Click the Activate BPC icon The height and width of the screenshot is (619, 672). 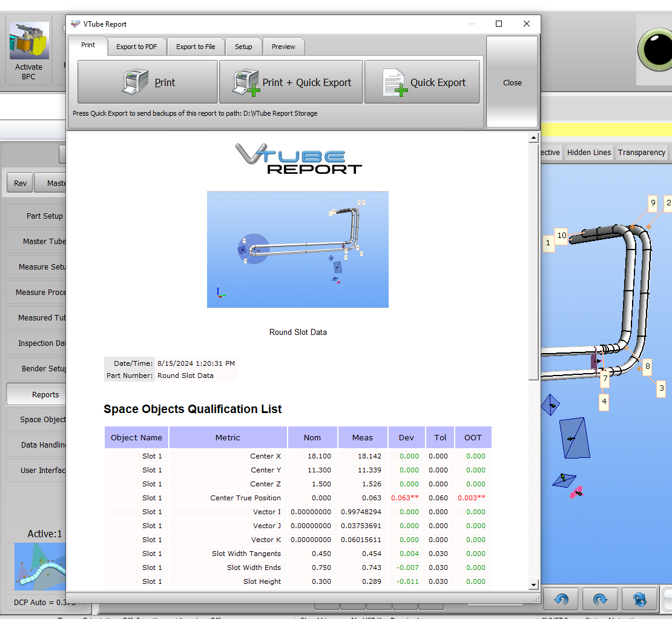point(29,41)
